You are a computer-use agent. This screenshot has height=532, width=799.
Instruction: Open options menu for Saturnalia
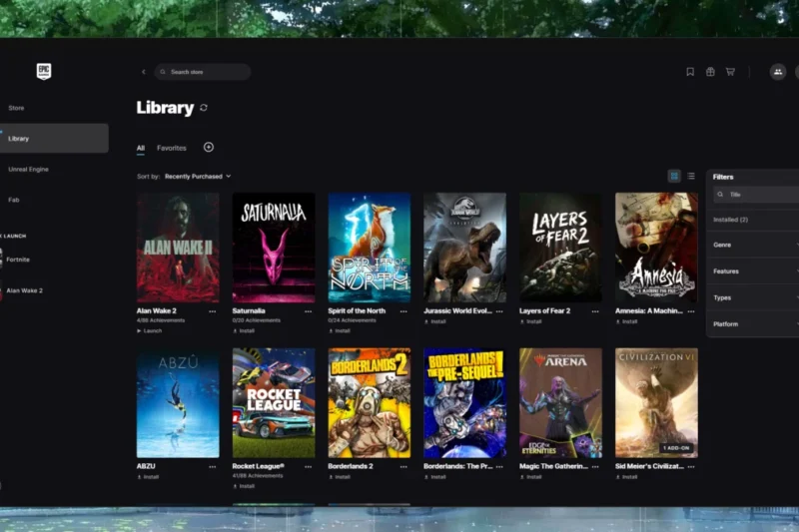click(x=308, y=311)
